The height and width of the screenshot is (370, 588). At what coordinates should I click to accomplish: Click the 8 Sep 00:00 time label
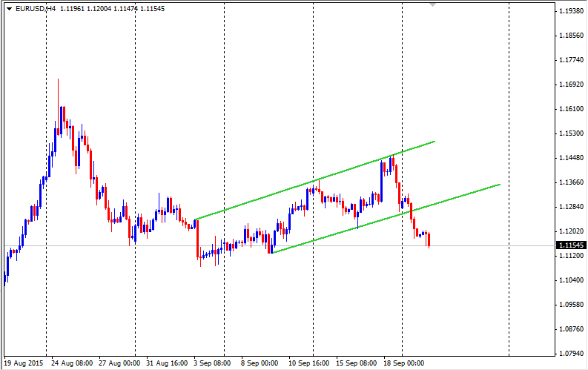[260, 363]
